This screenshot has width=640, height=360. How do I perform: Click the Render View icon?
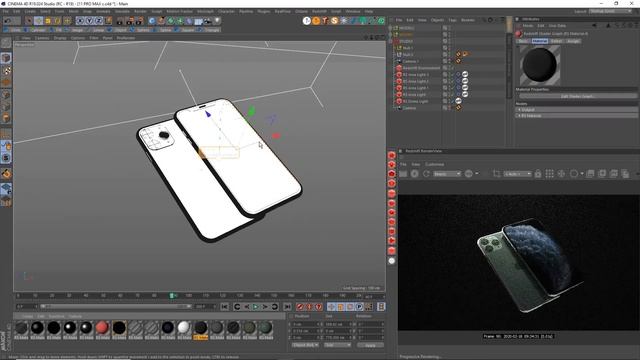click(x=120, y=20)
